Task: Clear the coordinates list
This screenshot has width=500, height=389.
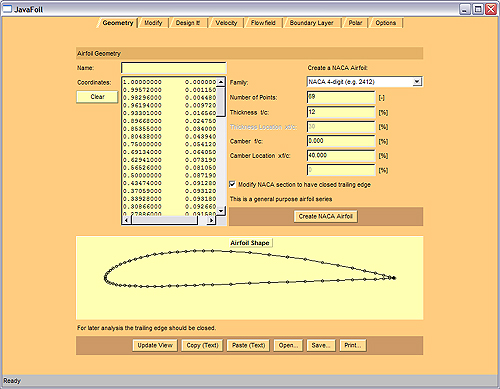Action: [x=97, y=97]
